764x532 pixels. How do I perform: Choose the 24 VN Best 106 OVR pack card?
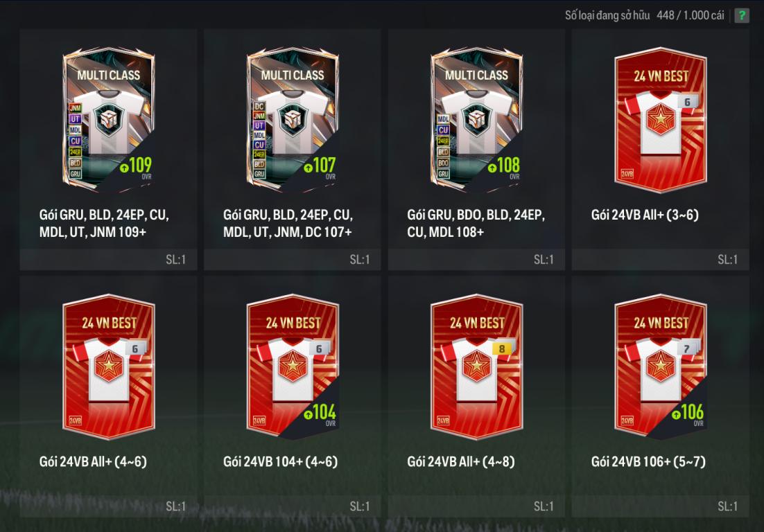[x=661, y=367]
